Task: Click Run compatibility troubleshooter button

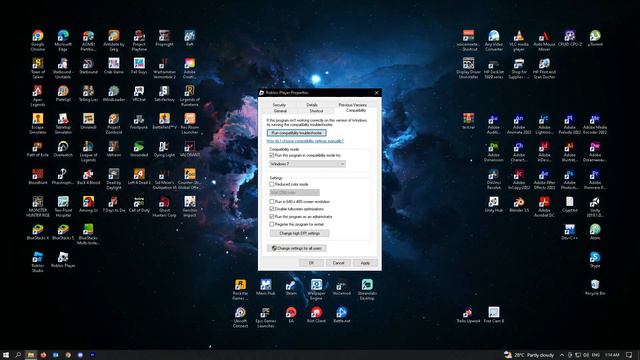Action: (297, 133)
